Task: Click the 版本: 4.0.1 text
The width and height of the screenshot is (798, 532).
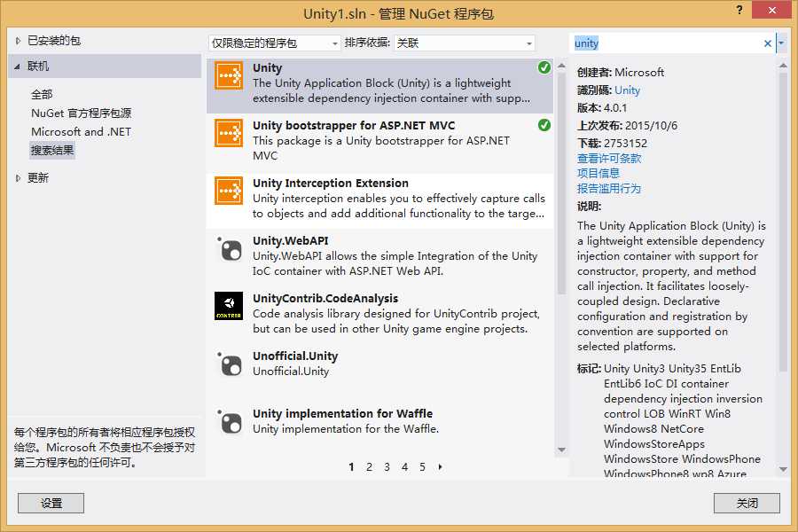Action: [602, 108]
